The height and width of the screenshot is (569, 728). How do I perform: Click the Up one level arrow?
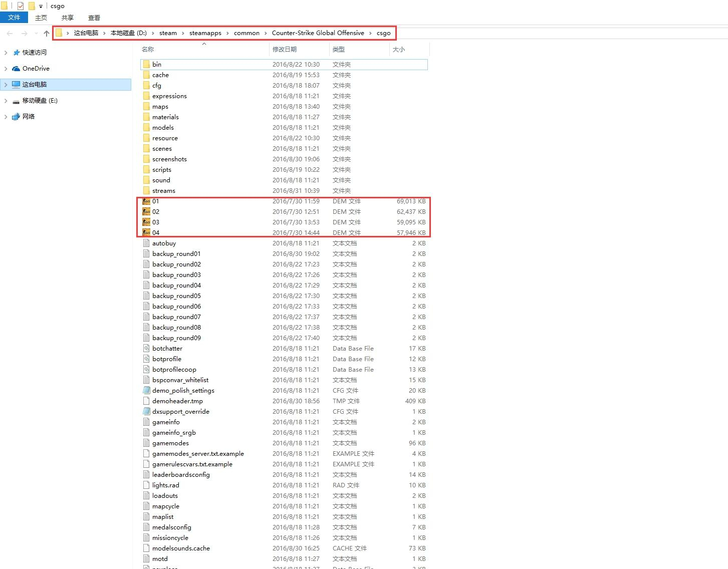point(47,33)
